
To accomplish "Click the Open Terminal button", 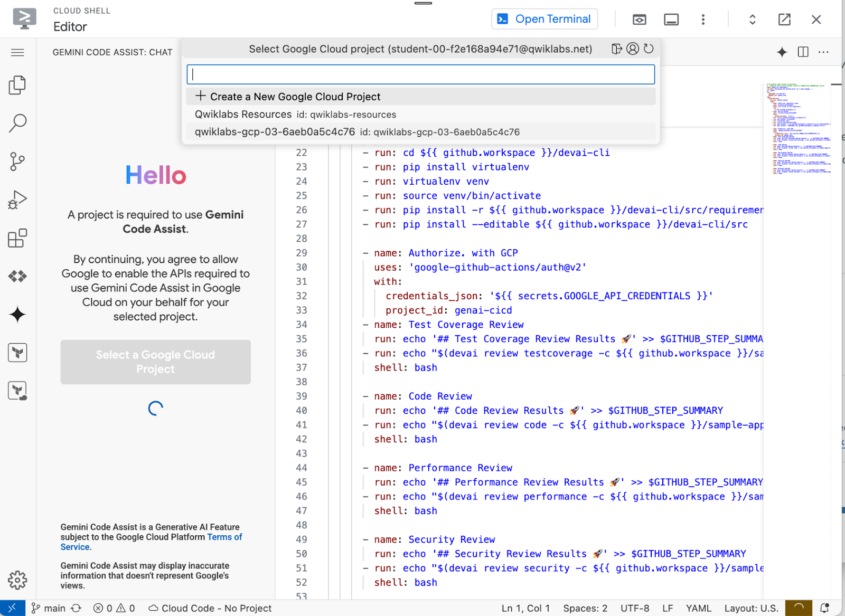I will pos(544,19).
